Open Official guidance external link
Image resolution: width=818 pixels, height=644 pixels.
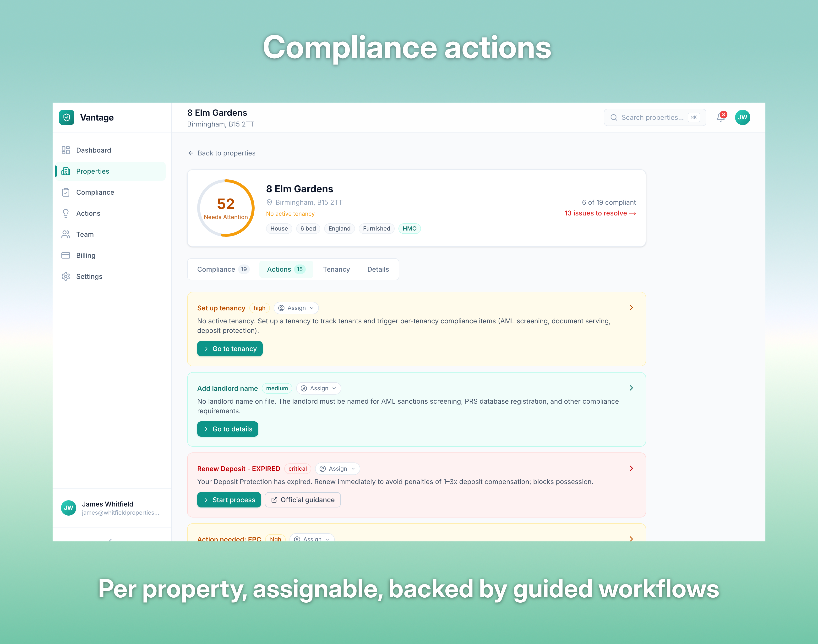point(303,500)
